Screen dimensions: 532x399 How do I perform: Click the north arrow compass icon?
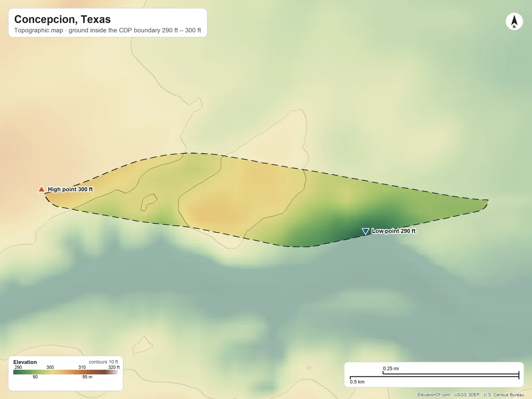(x=514, y=22)
